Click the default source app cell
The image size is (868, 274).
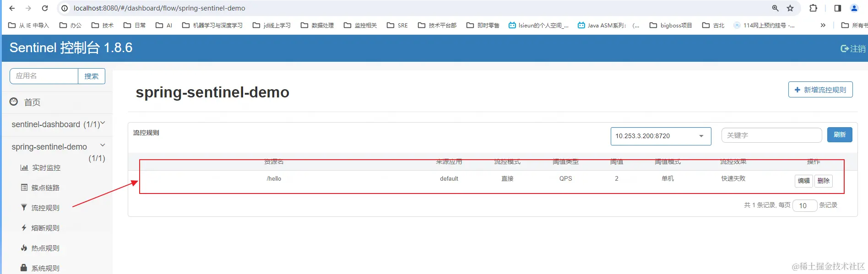(449, 179)
